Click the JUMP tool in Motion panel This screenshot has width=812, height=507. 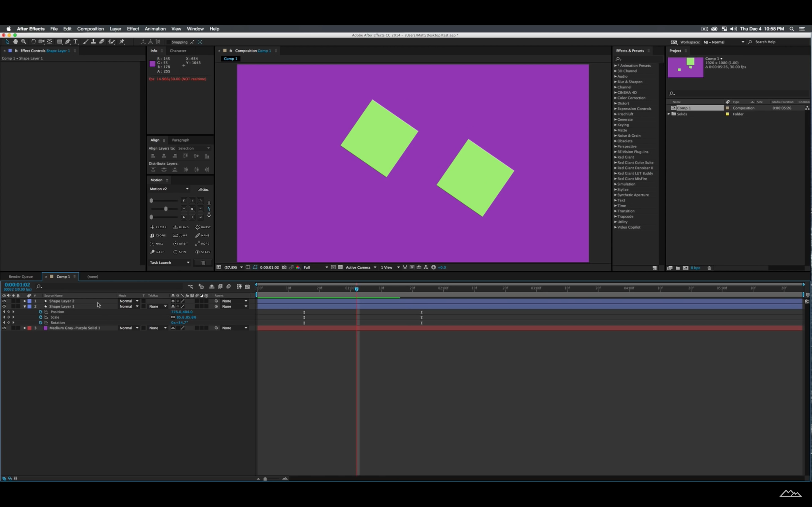click(x=180, y=235)
